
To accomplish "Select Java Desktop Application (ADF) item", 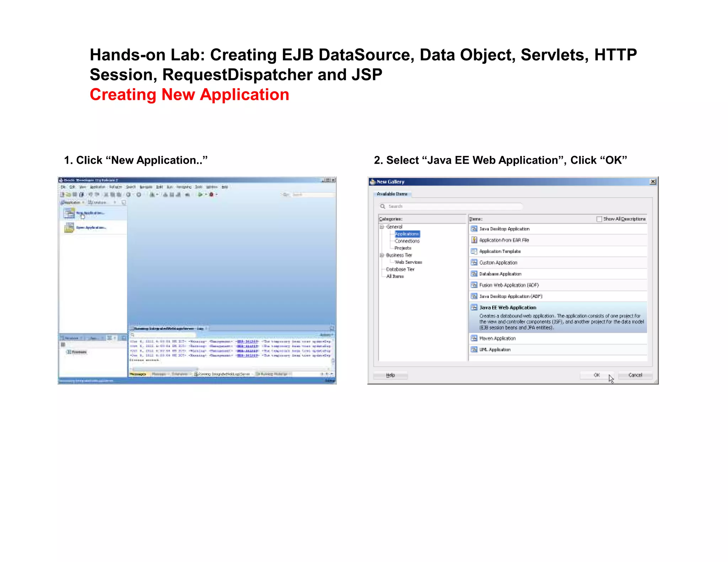I will 558,296.
